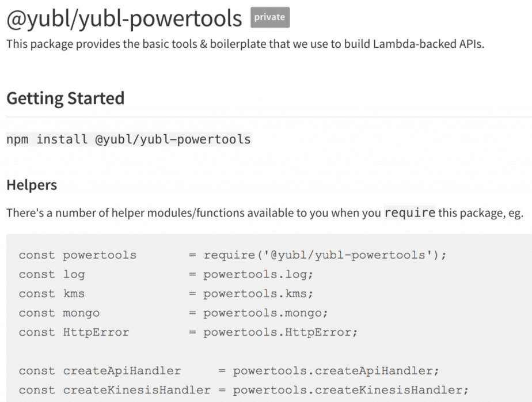Viewport: 532px width, 402px height.
Task: Click the @yubl/yubl-powertools page title
Action: 124,19
